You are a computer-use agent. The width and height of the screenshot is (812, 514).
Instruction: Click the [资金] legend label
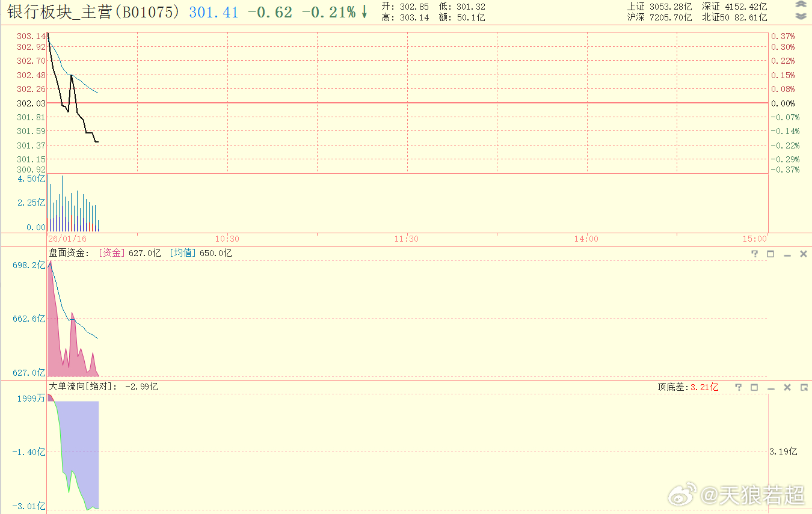pos(111,253)
